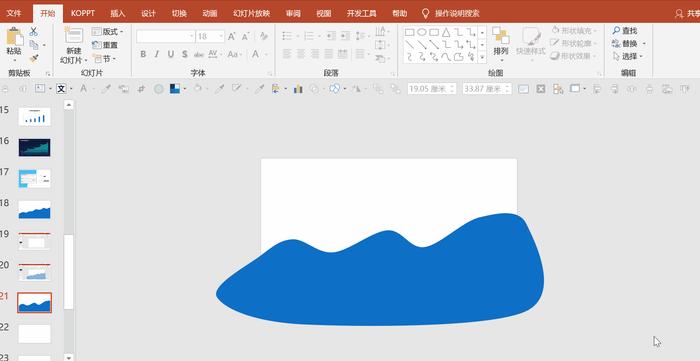This screenshot has height=361, width=700.
Task: Click the Replace (替换) button
Action: coord(629,44)
